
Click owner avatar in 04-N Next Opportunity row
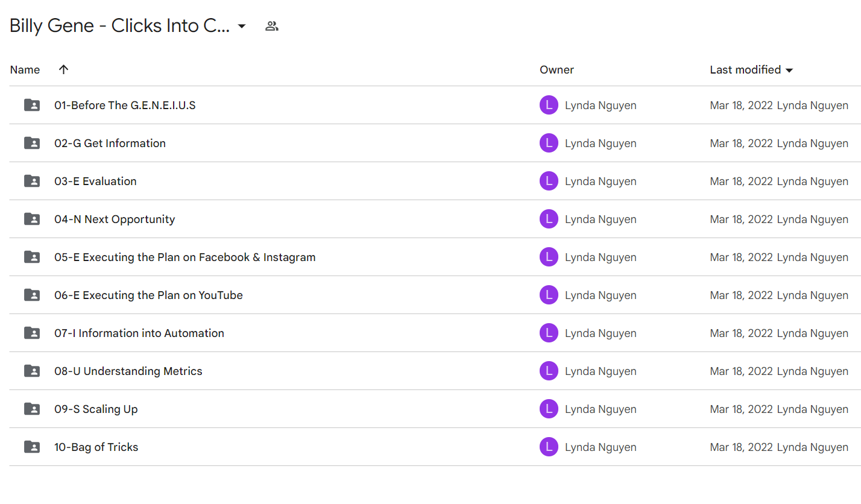coord(549,219)
